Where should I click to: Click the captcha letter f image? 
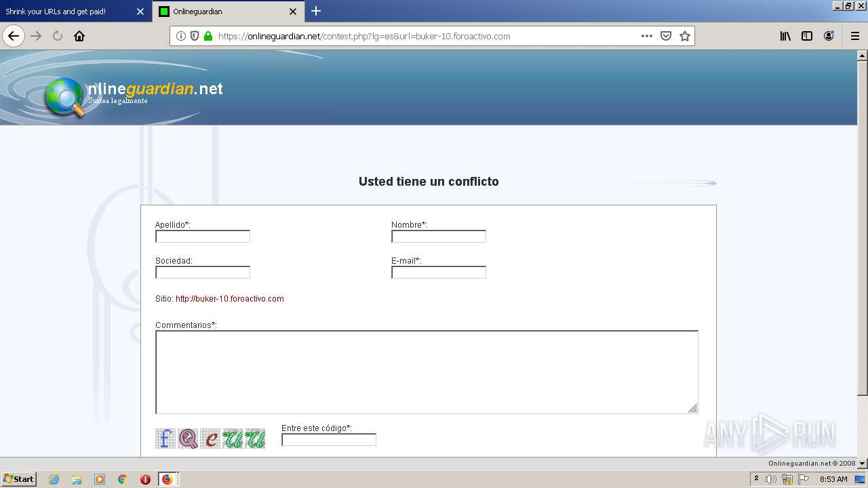(x=165, y=439)
